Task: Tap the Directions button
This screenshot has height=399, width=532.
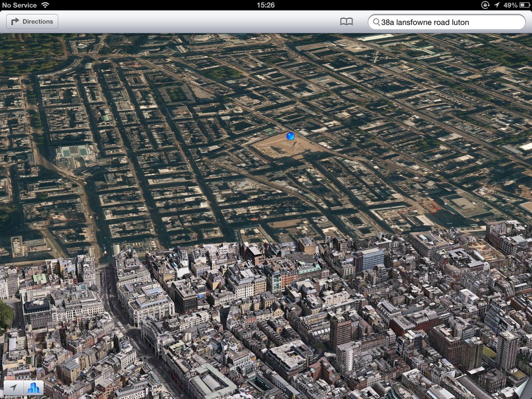Action: [32, 22]
